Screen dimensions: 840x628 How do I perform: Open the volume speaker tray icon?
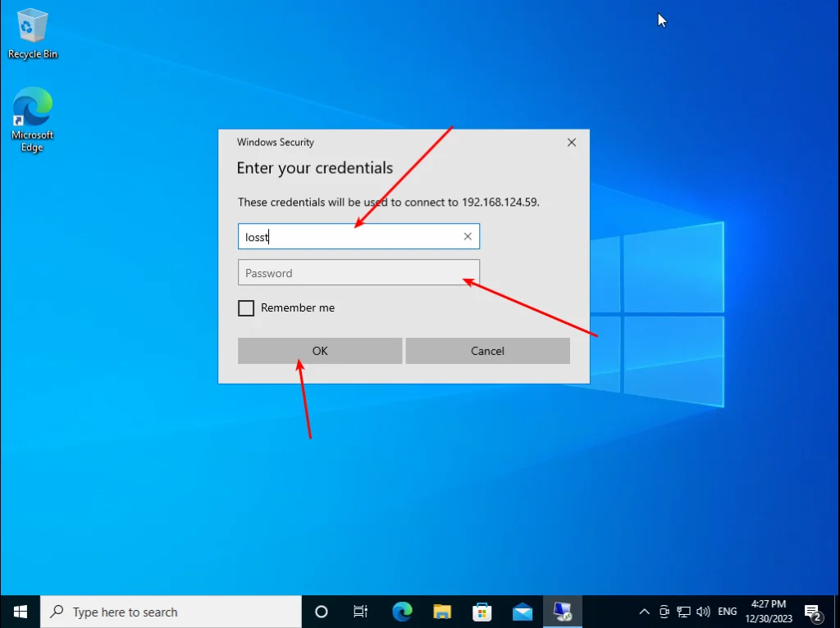click(x=703, y=612)
